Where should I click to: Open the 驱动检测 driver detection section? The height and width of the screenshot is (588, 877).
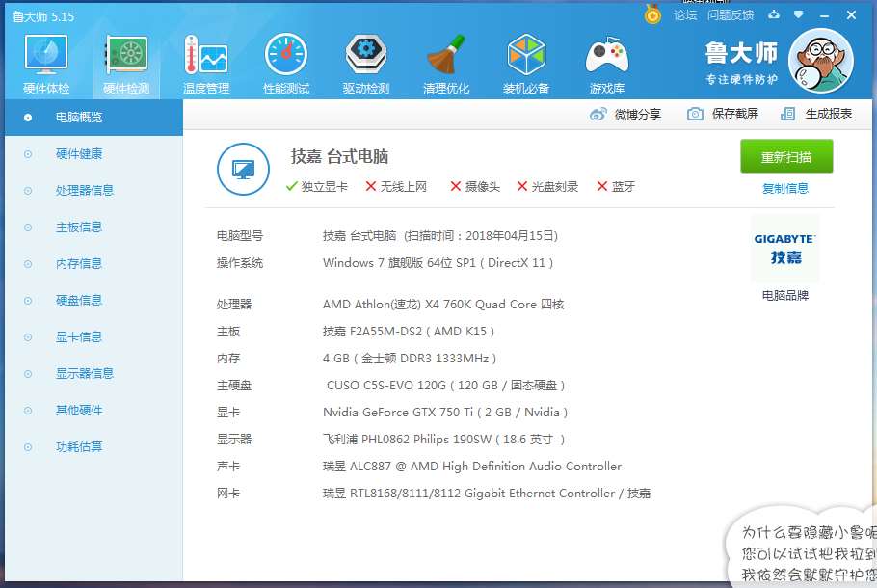[x=366, y=65]
